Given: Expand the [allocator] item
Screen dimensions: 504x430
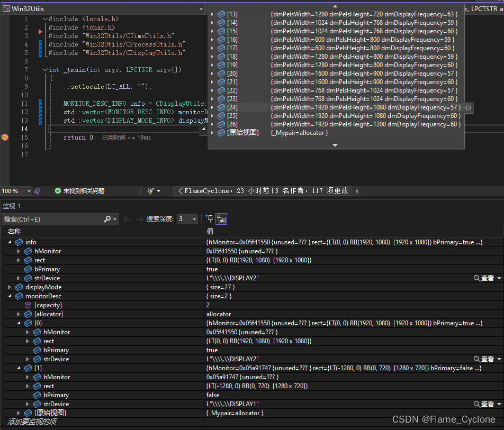Looking at the screenshot, I should click(19, 314).
